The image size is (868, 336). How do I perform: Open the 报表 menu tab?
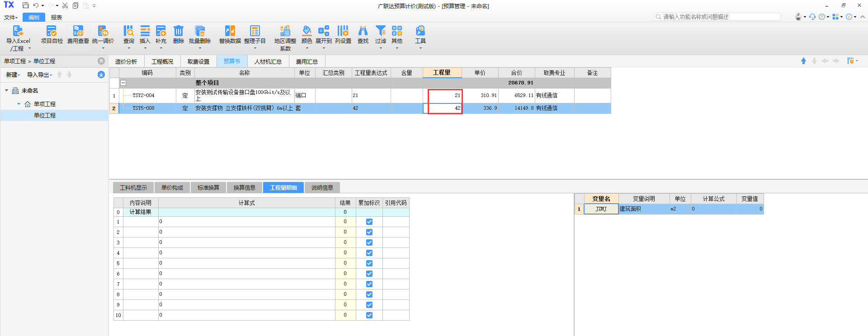(57, 18)
